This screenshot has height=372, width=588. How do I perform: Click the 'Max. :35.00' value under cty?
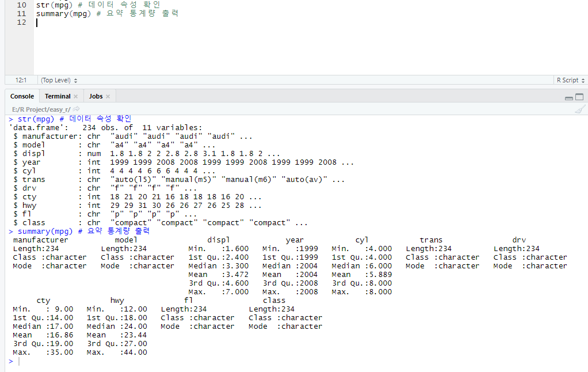[43, 352]
